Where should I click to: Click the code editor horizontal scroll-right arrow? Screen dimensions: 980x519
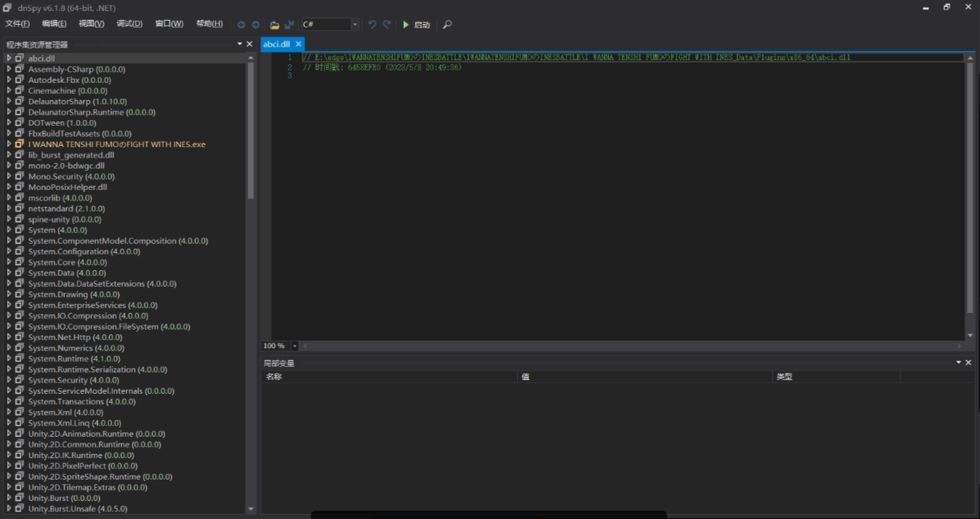pyautogui.click(x=959, y=346)
